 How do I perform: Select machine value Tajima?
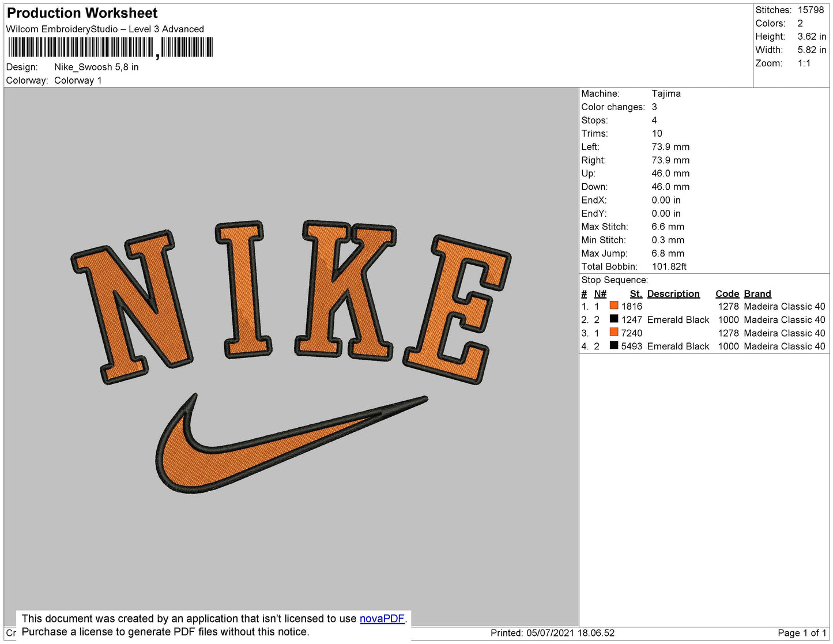coord(666,94)
